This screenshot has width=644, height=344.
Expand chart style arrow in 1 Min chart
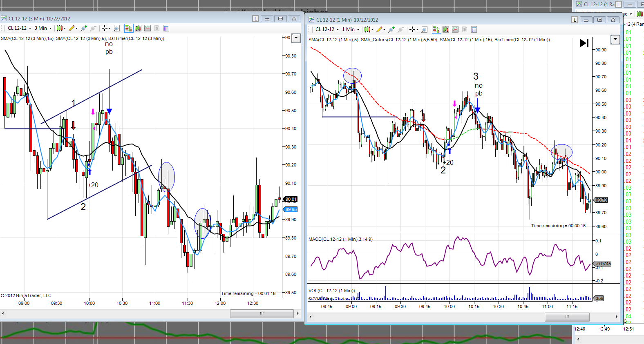click(372, 30)
